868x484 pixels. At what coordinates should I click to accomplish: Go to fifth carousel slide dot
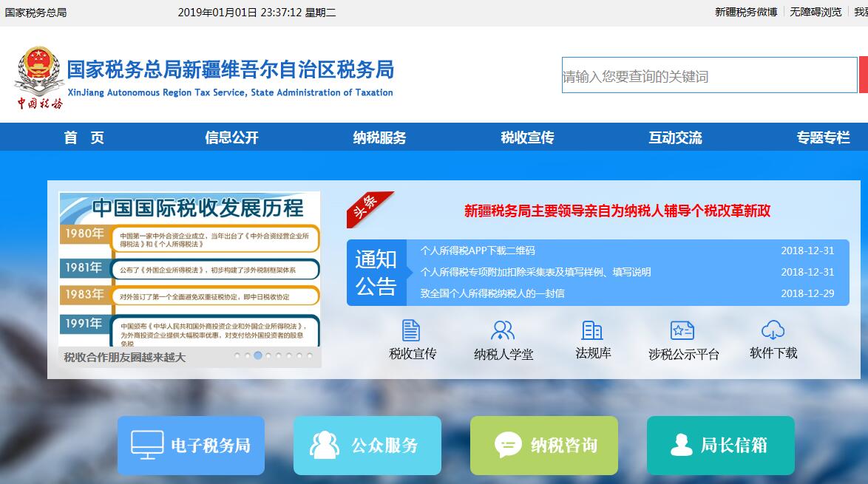click(279, 355)
